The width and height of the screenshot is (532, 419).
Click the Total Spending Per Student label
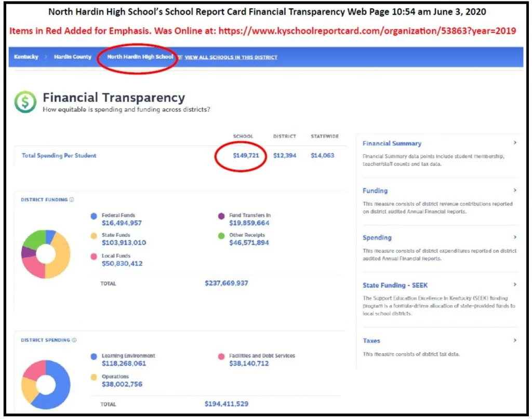[59, 155]
